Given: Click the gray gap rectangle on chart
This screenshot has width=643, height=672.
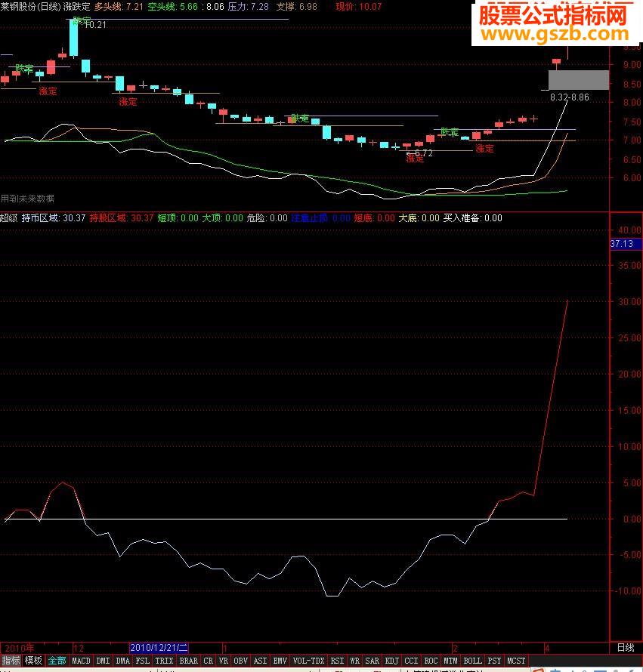Looking at the screenshot, I should point(579,80).
